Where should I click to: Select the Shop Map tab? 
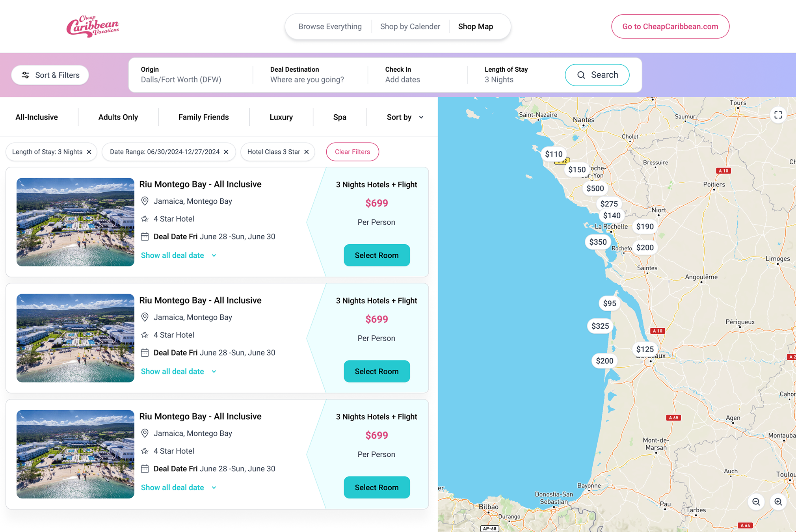click(x=475, y=26)
